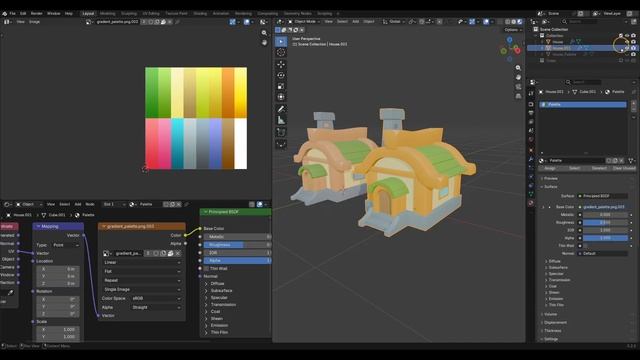Click Surface Principled BSDF shader button
Screen dimensions: 640x360
pyautogui.click(x=603, y=196)
